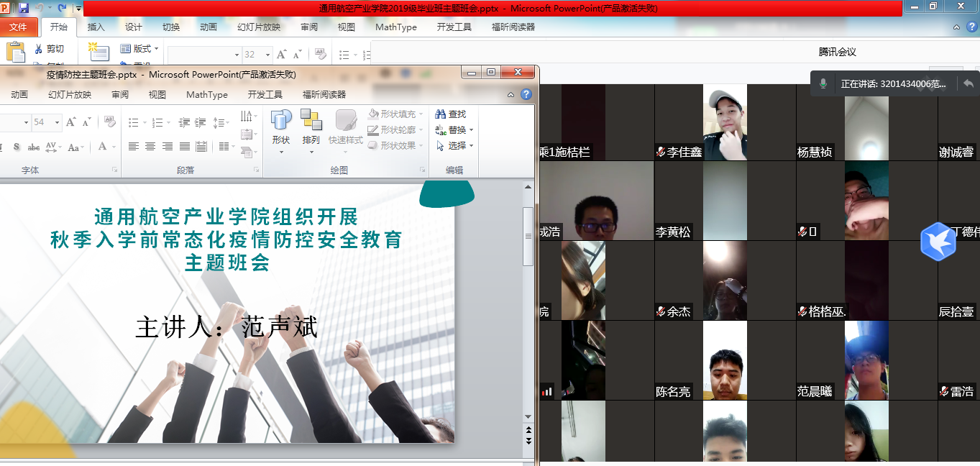This screenshot has height=466, width=980.
Task: Click the Cut (剪切) button
Action: pyautogui.click(x=49, y=49)
